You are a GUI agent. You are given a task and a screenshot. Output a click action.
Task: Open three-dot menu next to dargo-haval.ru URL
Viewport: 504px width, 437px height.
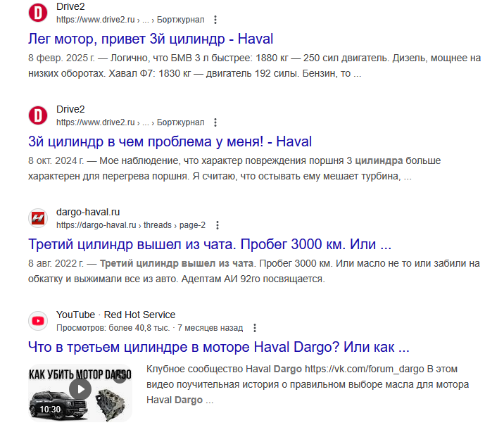pos(218,225)
